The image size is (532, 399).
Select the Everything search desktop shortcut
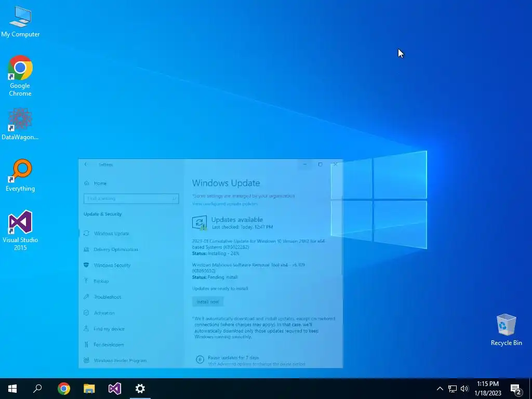[20, 176]
